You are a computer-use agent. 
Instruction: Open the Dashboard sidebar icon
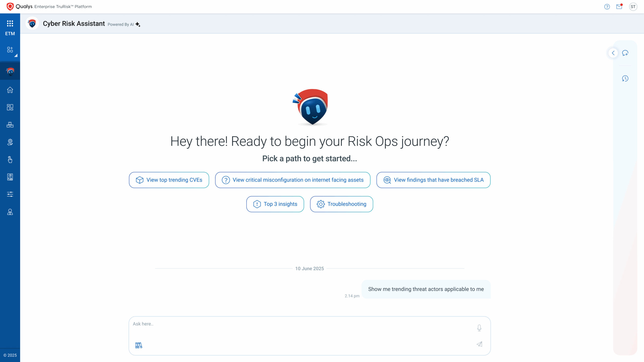(10, 107)
